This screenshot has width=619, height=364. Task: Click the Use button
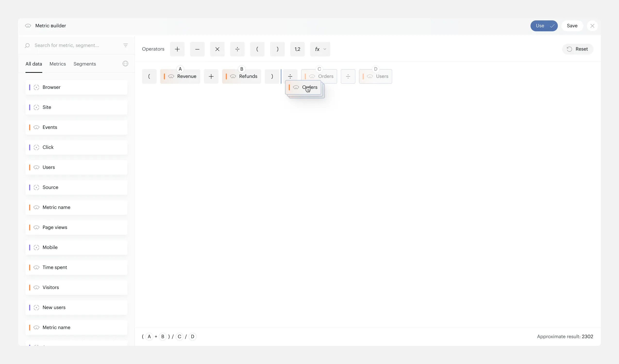pyautogui.click(x=544, y=26)
